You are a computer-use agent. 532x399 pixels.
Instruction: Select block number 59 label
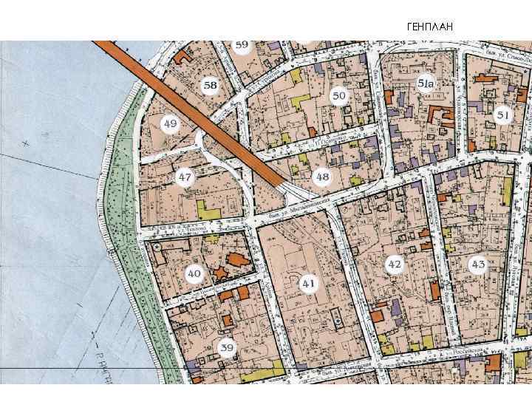point(242,45)
